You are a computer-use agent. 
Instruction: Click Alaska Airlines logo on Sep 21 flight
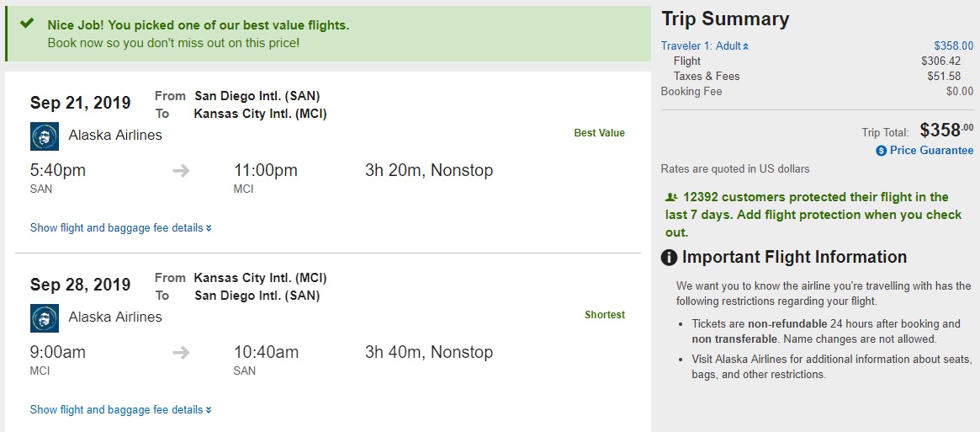[x=44, y=136]
